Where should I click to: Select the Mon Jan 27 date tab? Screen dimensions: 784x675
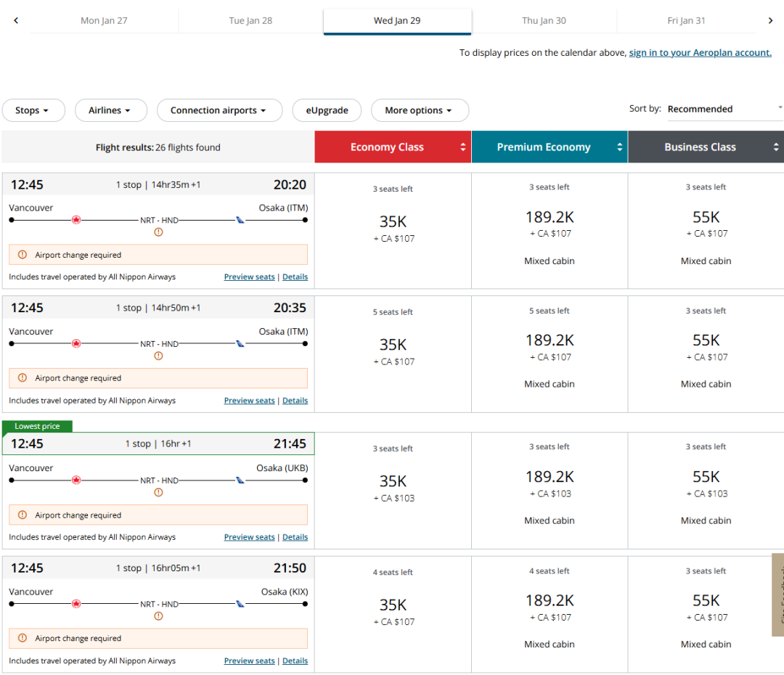pos(104,20)
